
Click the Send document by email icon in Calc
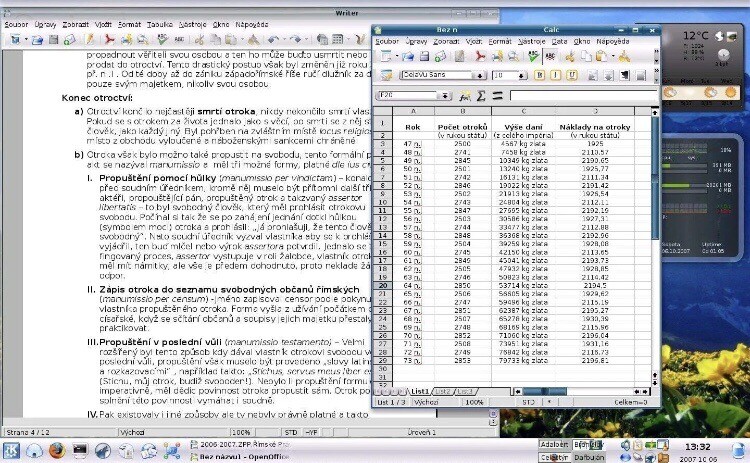440,57
